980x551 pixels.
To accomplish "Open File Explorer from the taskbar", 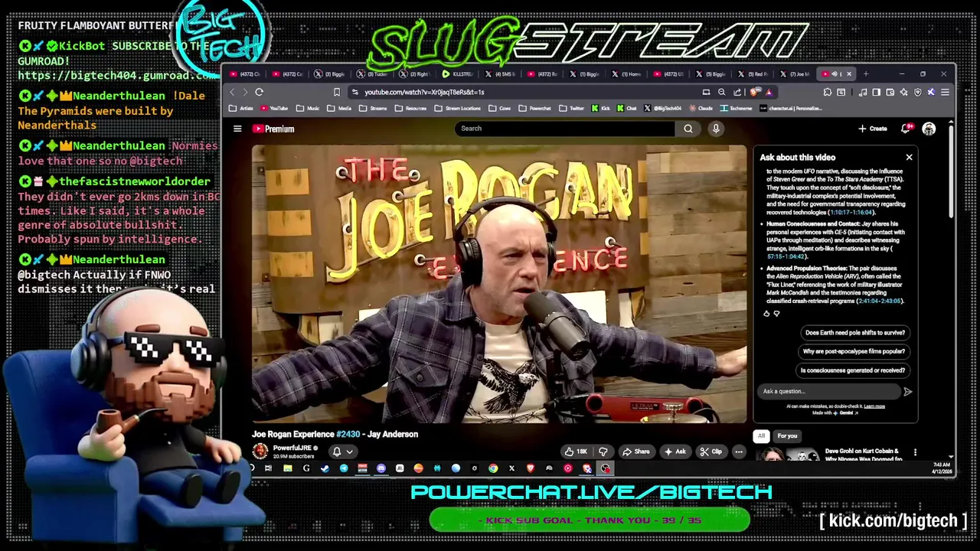I will click(x=287, y=468).
